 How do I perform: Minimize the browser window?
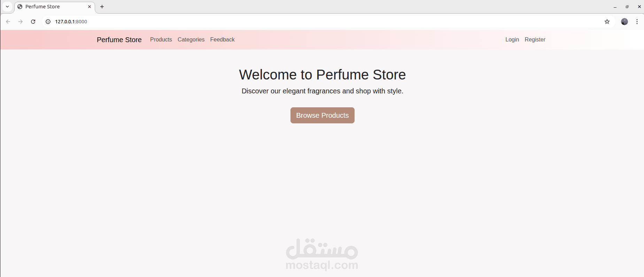(x=615, y=7)
